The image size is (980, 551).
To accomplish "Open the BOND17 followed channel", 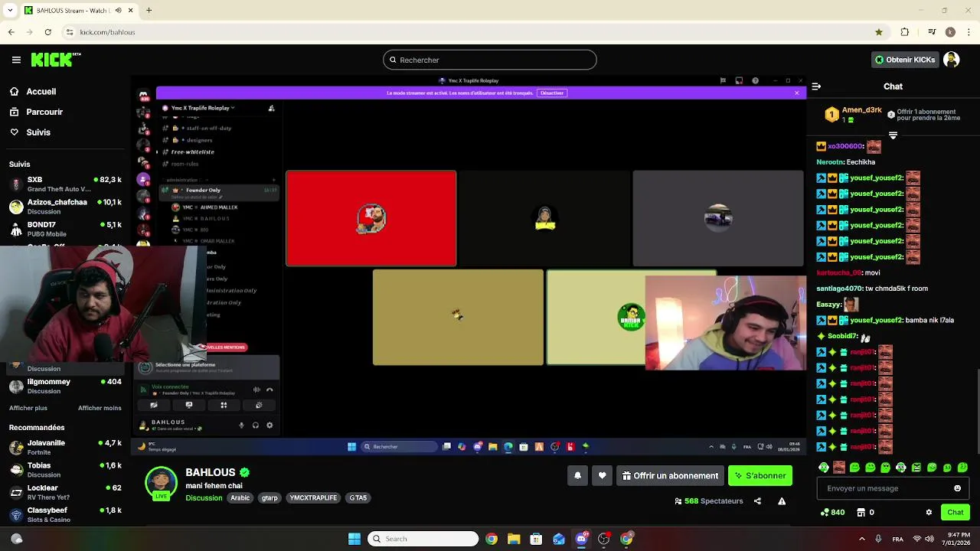I will (x=65, y=230).
